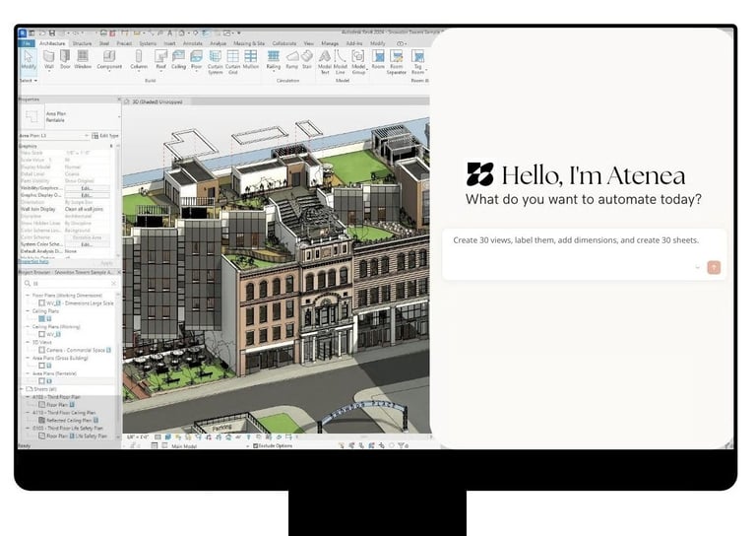Select the Roof tool

click(161, 60)
